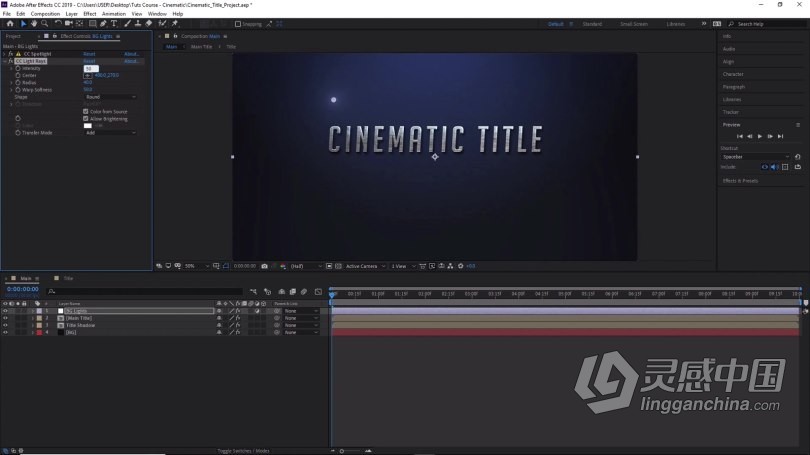The width and height of the screenshot is (810, 455).
Task: Click the BG Lights layer label color swatch
Action: pos(39,311)
